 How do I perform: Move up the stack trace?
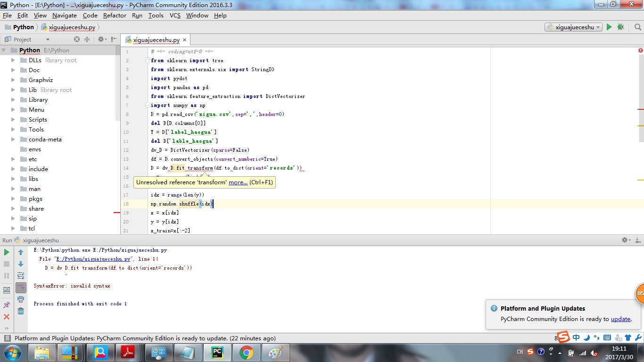pyautogui.click(x=21, y=252)
